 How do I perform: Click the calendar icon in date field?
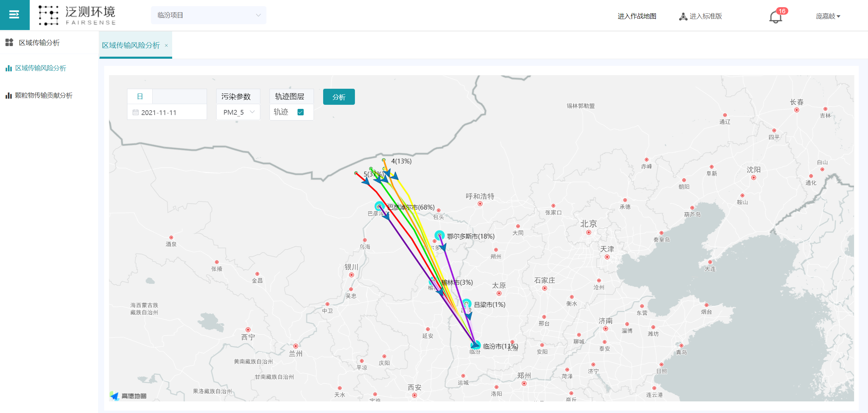coord(136,112)
